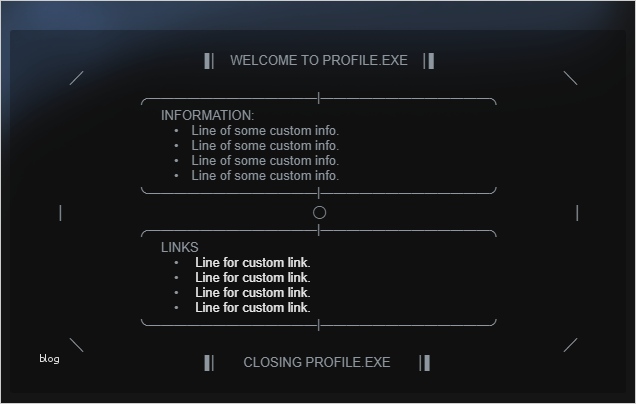Click the top-left diagonal corner mark
The image size is (636, 404).
coord(76,78)
